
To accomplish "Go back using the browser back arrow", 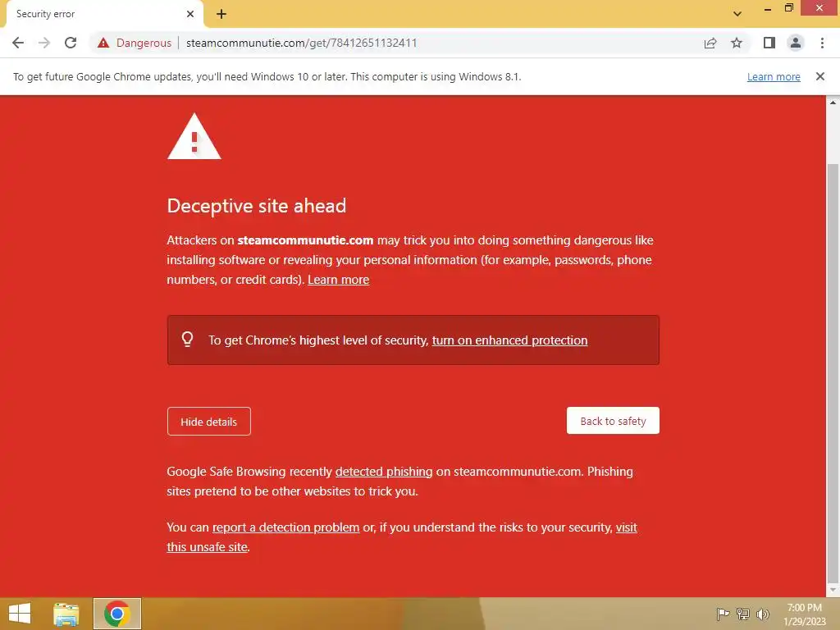I will (x=18, y=43).
